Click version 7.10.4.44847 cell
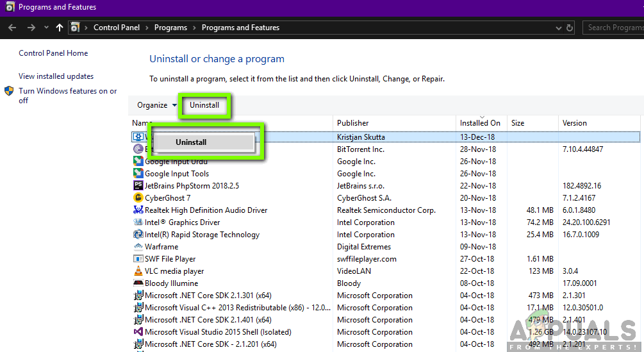 pos(582,149)
